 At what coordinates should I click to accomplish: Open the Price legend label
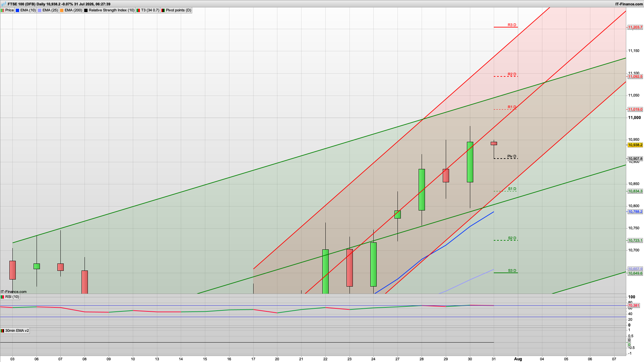pyautogui.click(x=9, y=10)
